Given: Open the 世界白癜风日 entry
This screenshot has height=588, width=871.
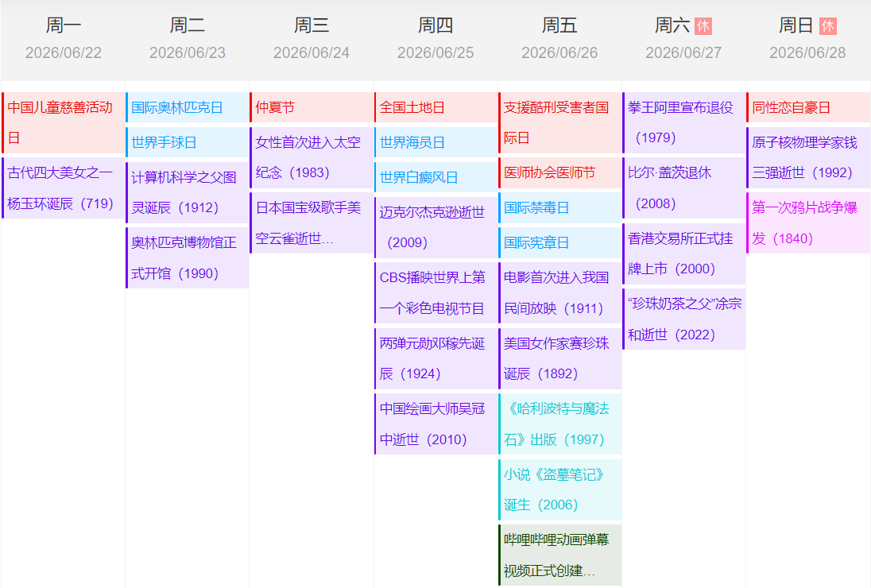Looking at the screenshot, I should coord(435,177).
